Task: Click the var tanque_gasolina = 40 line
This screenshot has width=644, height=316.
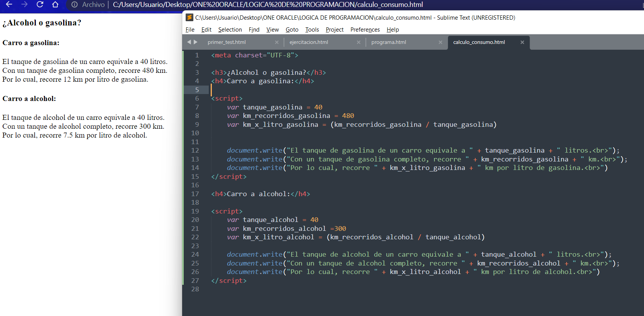Action: (x=275, y=107)
